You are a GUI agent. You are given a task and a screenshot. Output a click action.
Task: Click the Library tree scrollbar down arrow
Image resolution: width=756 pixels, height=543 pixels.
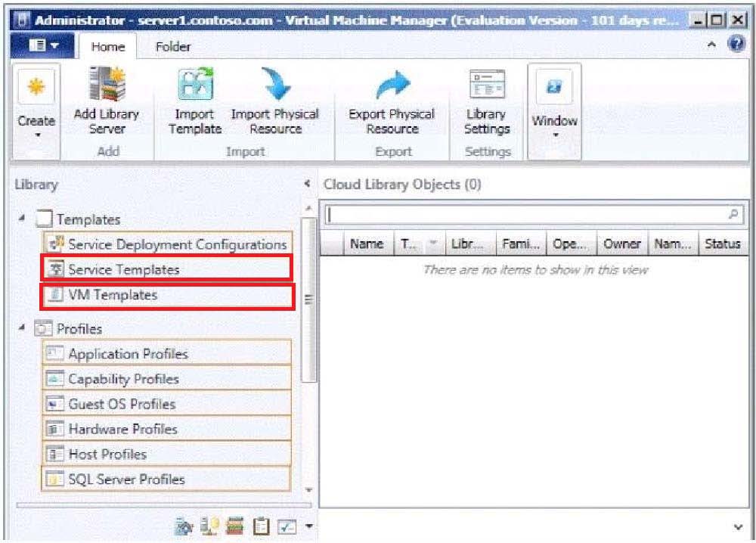pyautogui.click(x=309, y=489)
